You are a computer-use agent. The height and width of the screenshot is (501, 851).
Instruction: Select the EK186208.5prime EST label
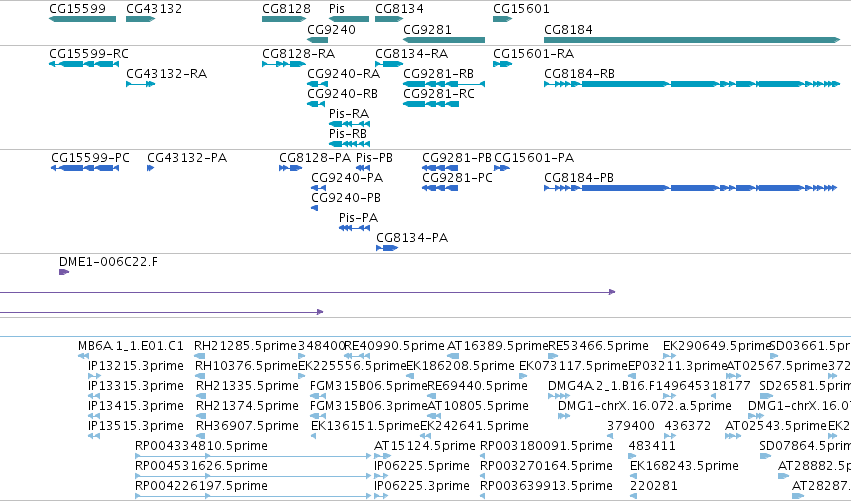click(460, 366)
